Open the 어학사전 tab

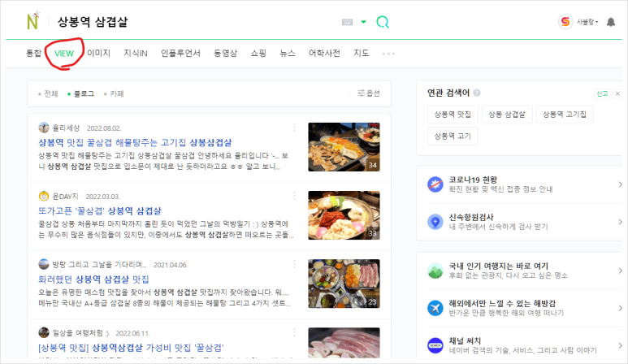point(324,54)
